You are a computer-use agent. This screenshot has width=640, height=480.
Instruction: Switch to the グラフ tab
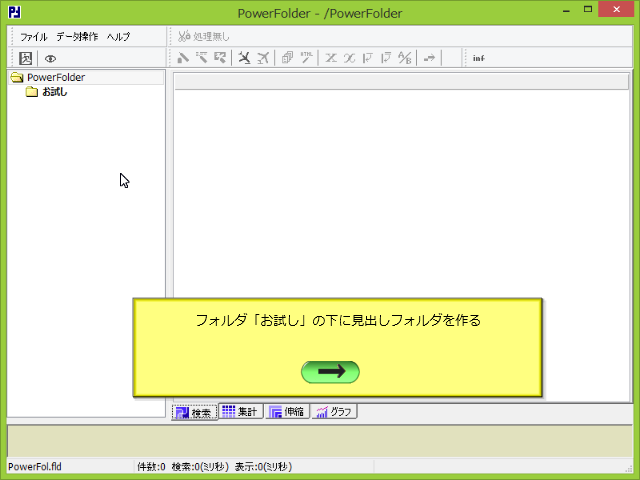[x=334, y=411]
